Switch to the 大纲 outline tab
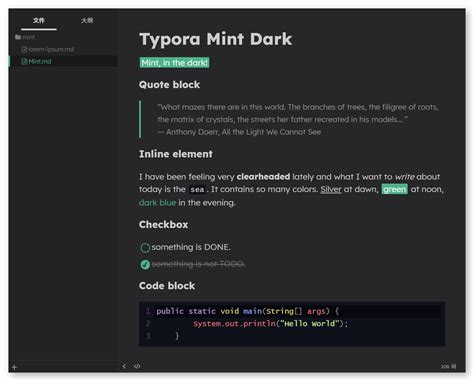This screenshot has height=381, width=474. (87, 20)
